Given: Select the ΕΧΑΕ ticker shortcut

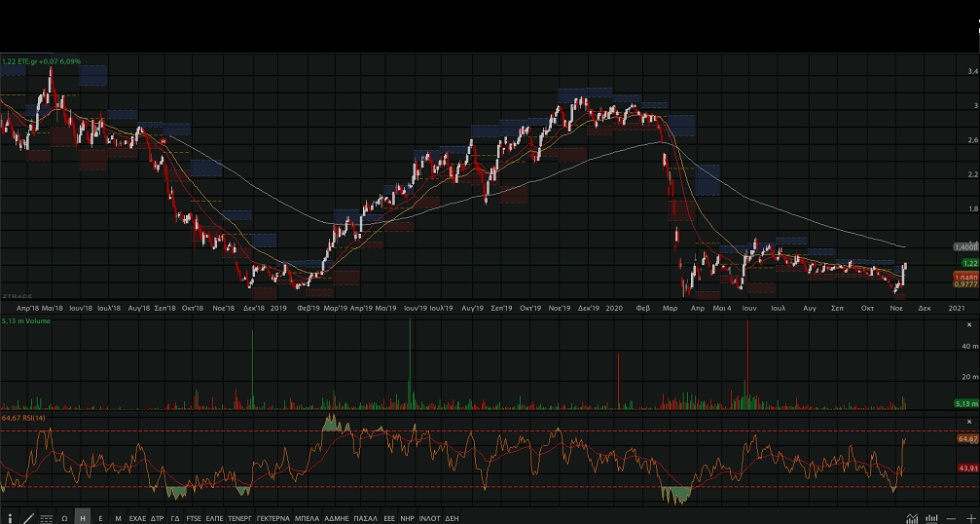Looking at the screenshot, I should coord(138,518).
